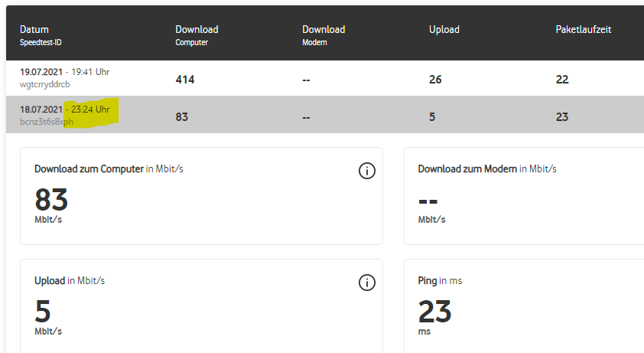Screen dimensions: 644x353
Task: Click the Download zum Modem card title
Action: tap(467, 168)
